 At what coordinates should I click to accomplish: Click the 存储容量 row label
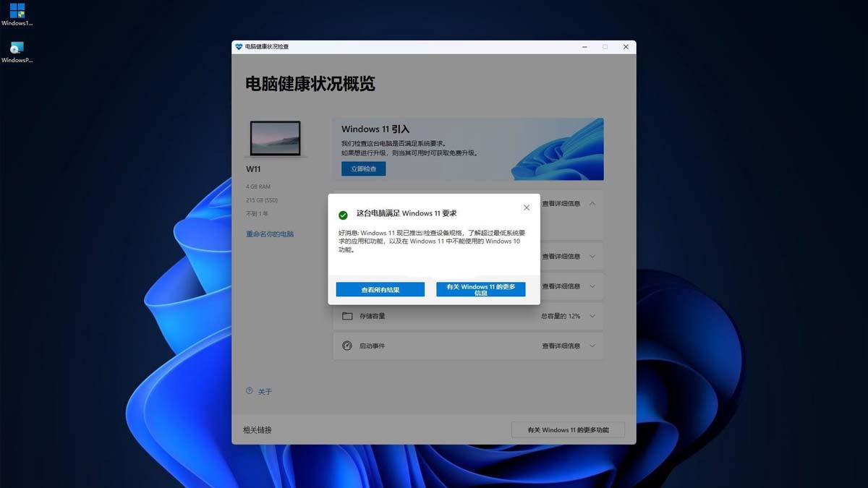click(373, 316)
